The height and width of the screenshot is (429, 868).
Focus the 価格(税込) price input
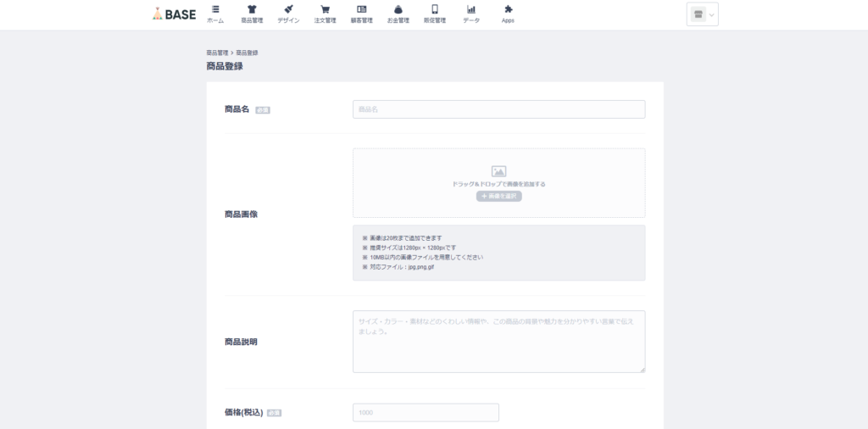pos(426,413)
